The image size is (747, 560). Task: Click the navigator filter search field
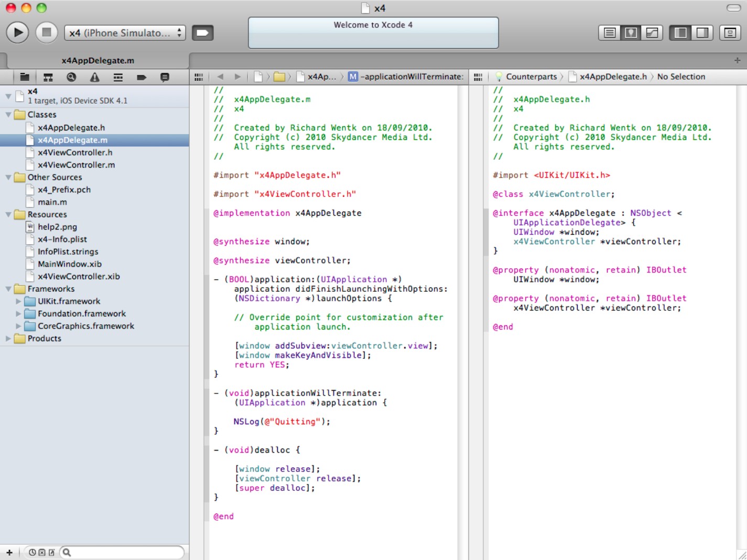point(122,552)
